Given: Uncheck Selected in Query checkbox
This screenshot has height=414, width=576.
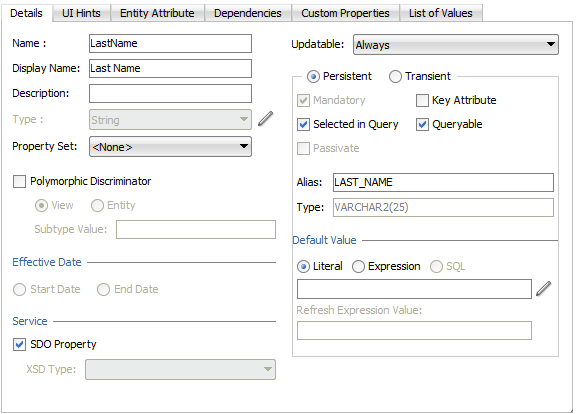Looking at the screenshot, I should point(303,125).
